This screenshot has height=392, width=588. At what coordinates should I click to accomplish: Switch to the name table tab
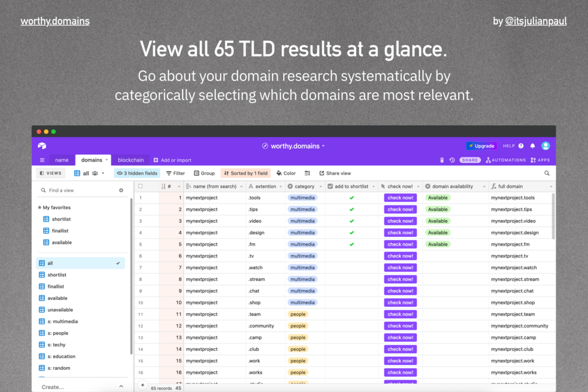click(62, 160)
